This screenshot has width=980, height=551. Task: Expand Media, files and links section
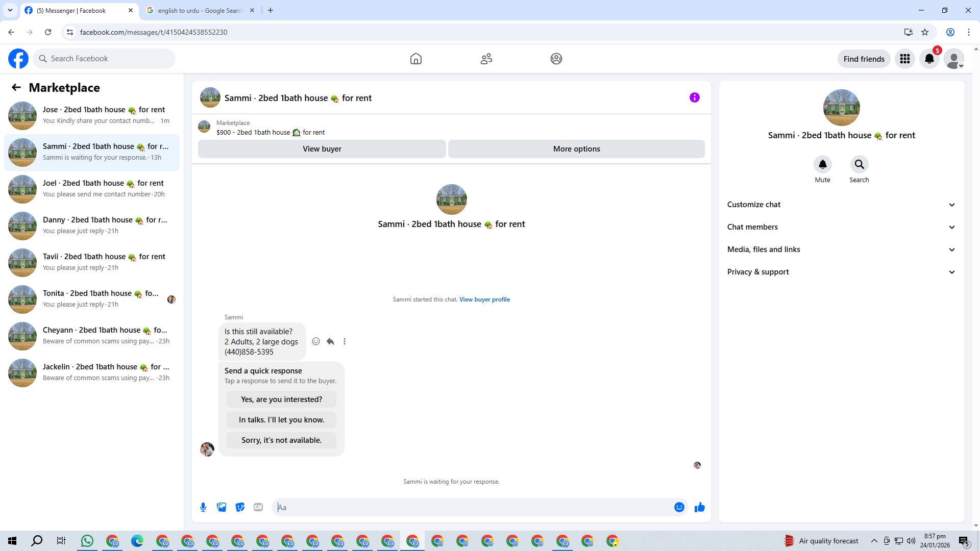click(x=841, y=249)
